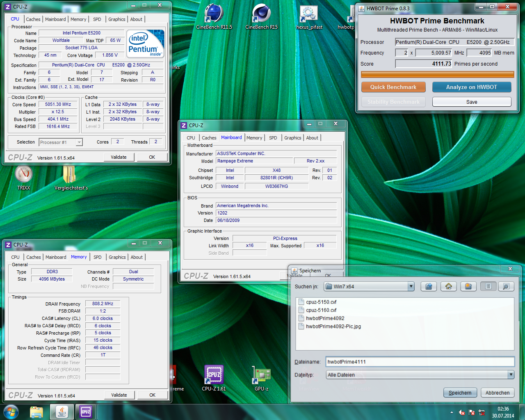Click OK in Memory CPU-Z window
Screen dimensions: 525x420
152,395
